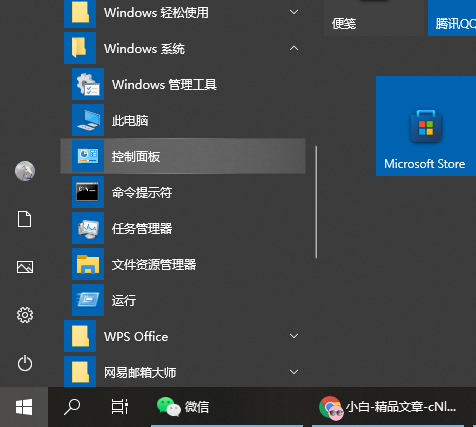Screen dimensions: 476x427
Task: Expand Windows 轻松使用 group chevron
Action: [x=294, y=12]
